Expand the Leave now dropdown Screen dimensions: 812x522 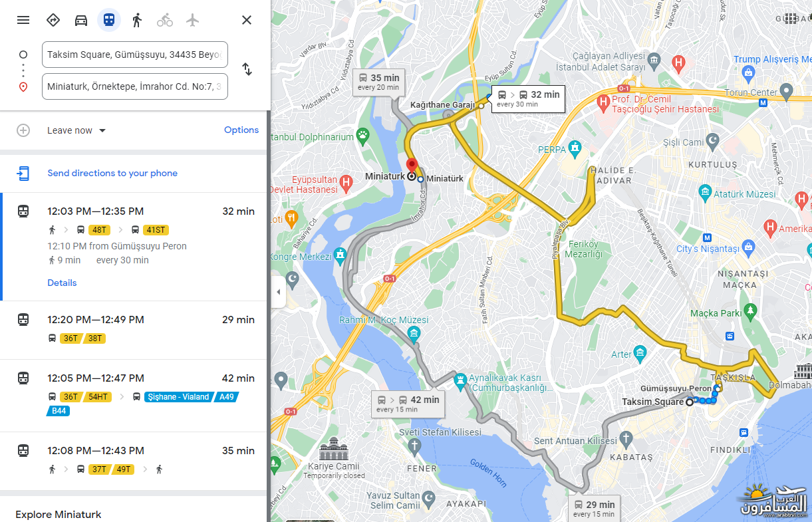pos(76,130)
